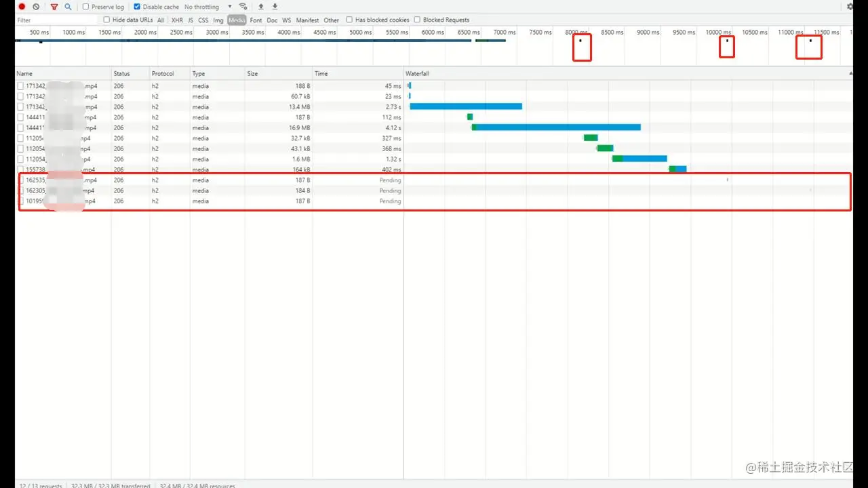
Task: Open network conditions wifi icon
Action: pos(243,7)
